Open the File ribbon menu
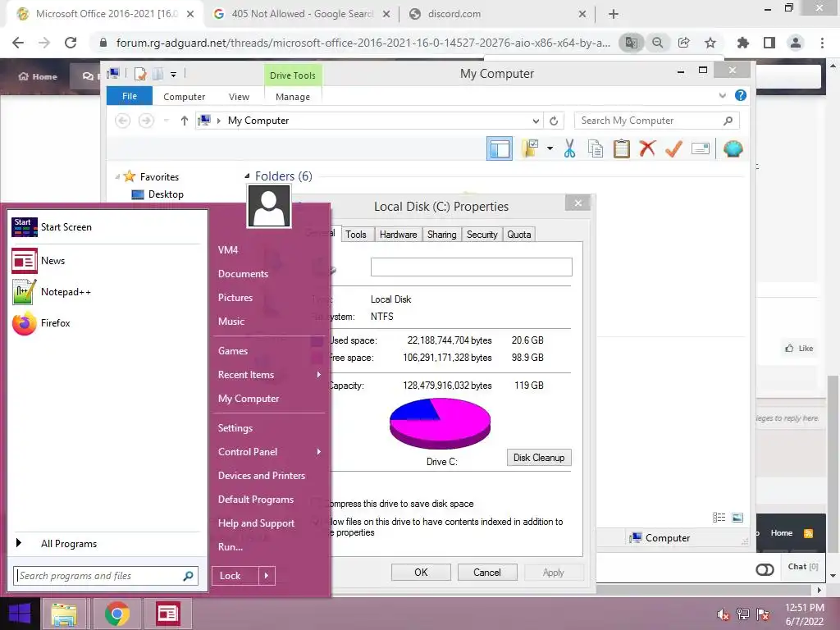Viewport: 840px width, 630px height. pos(130,96)
